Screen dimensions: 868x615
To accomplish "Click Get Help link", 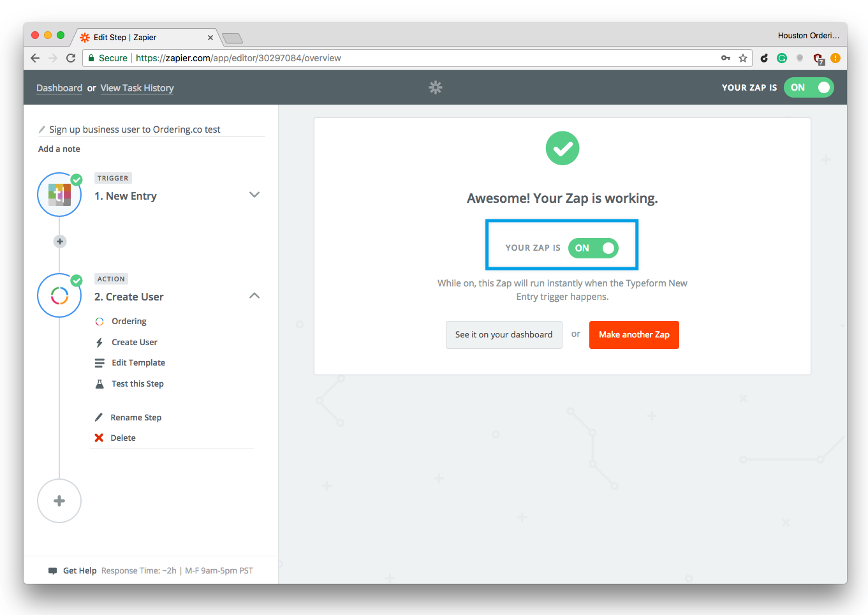I will pos(80,571).
